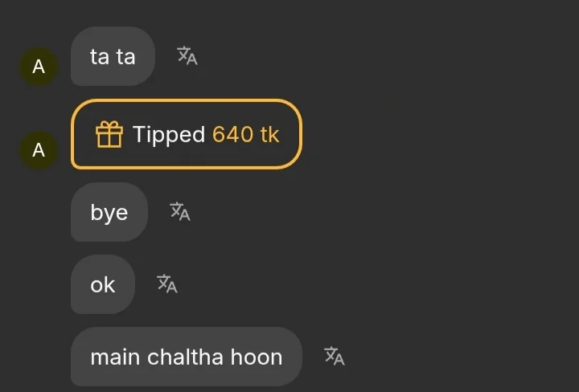The image size is (579, 392).
Task: Click the gift box icon
Action: coord(109,134)
